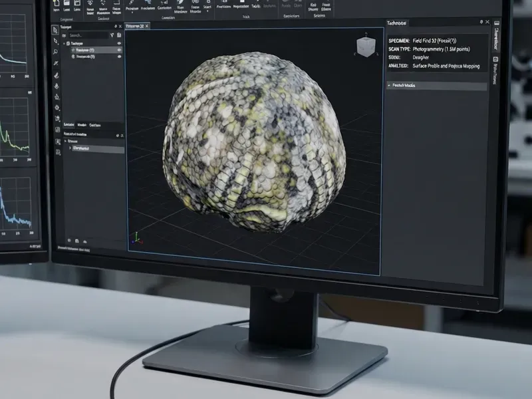Viewport: 532px width, 399px height.
Task: Hide the third item in the scene tree
Action: point(119,57)
